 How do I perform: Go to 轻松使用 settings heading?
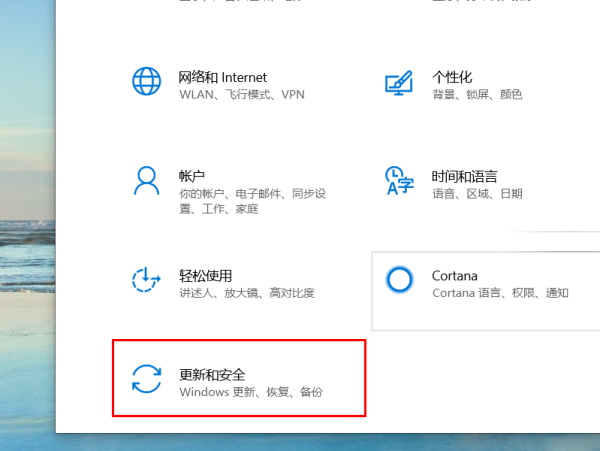click(205, 275)
